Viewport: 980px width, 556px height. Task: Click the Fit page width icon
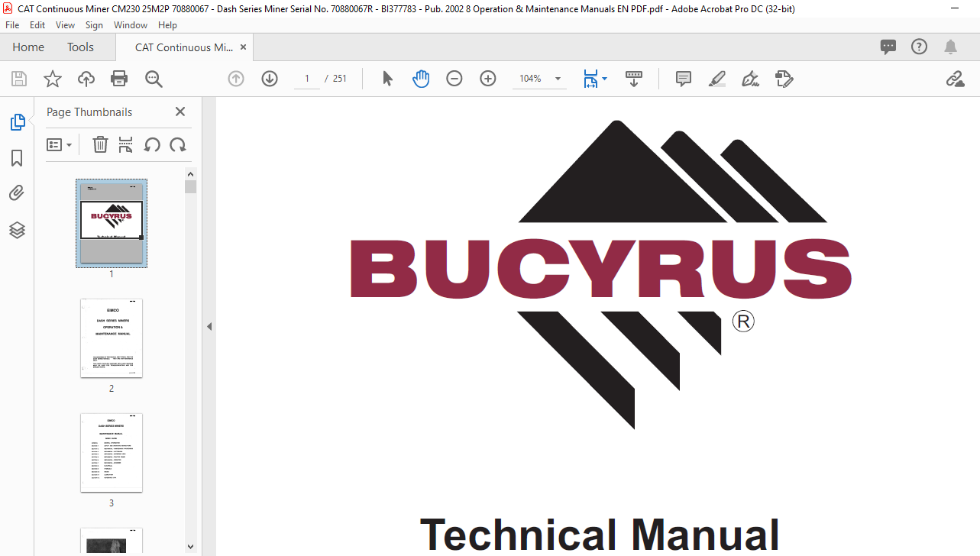pyautogui.click(x=590, y=79)
